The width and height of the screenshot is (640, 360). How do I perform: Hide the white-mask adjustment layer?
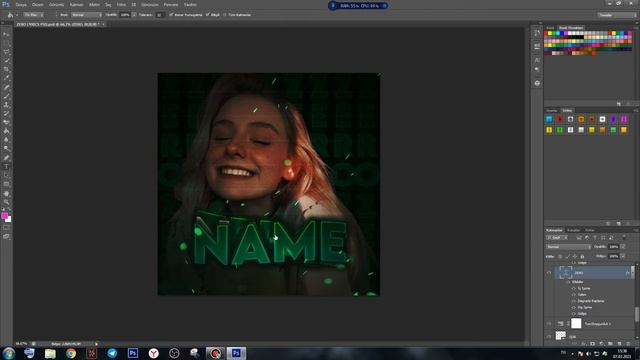[x=549, y=324]
